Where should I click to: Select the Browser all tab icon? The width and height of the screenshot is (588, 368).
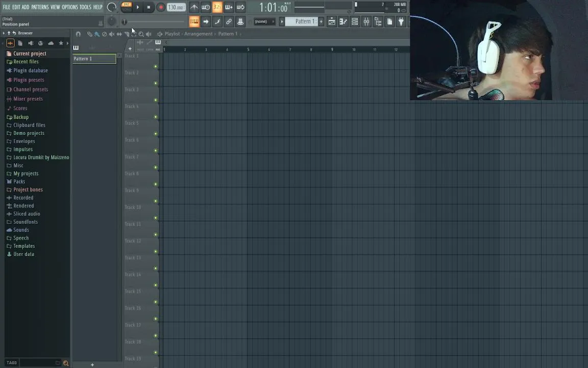pyautogui.click(x=11, y=43)
